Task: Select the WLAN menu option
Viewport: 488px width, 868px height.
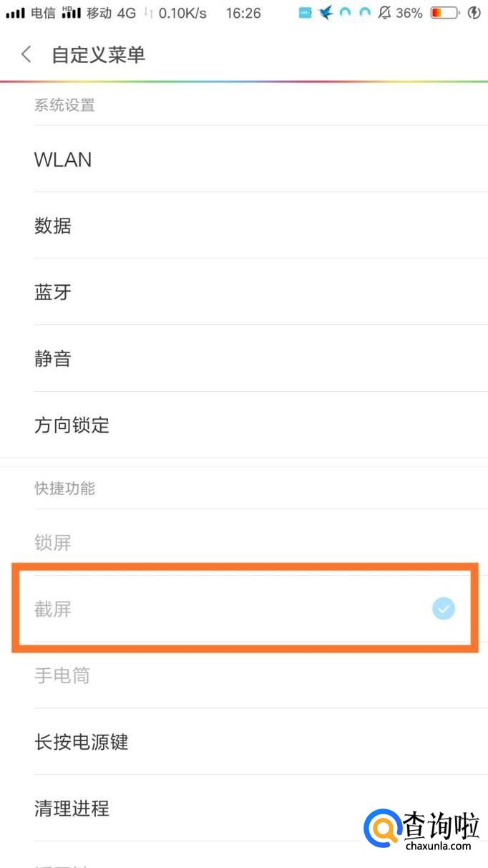Action: tap(63, 160)
